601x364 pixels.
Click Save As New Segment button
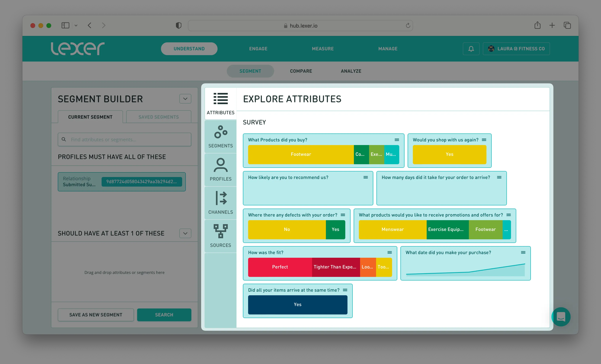pos(96,315)
